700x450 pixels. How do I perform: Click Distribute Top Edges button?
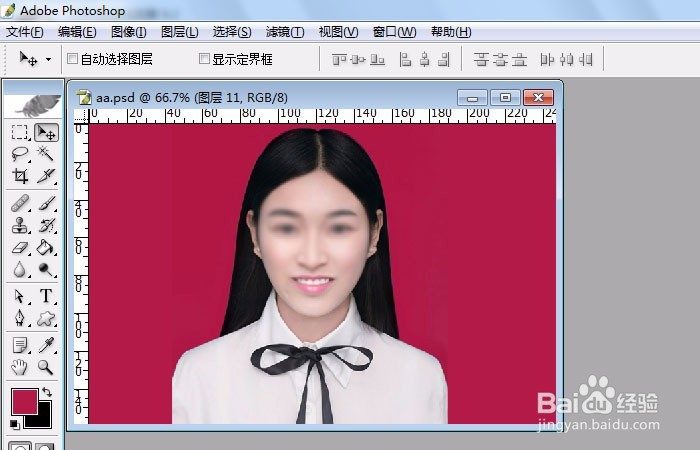pos(481,59)
